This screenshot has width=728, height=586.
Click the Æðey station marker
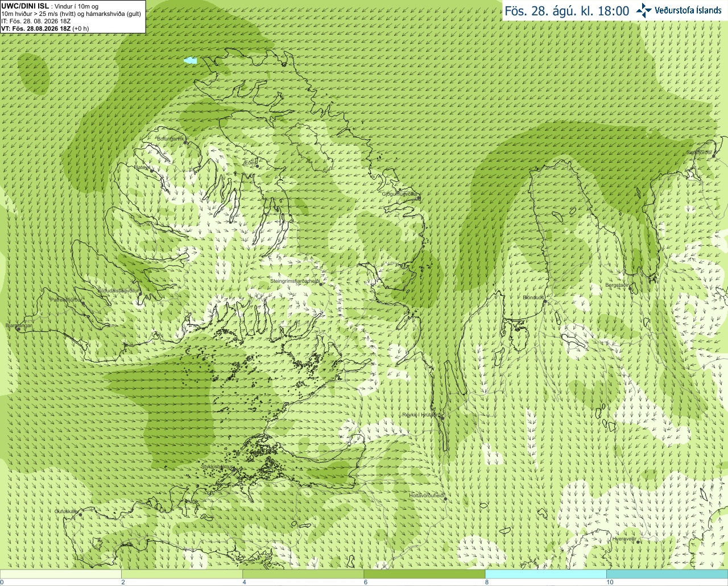pyautogui.click(x=258, y=166)
